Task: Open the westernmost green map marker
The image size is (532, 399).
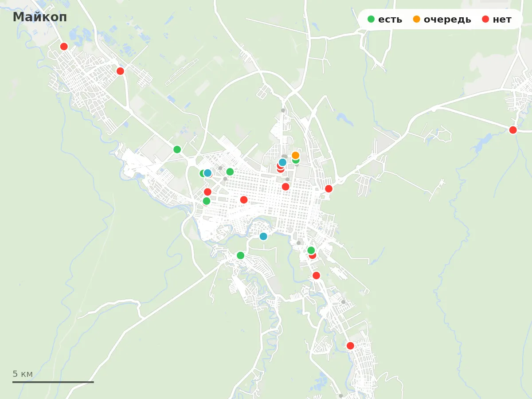Action: pos(177,149)
